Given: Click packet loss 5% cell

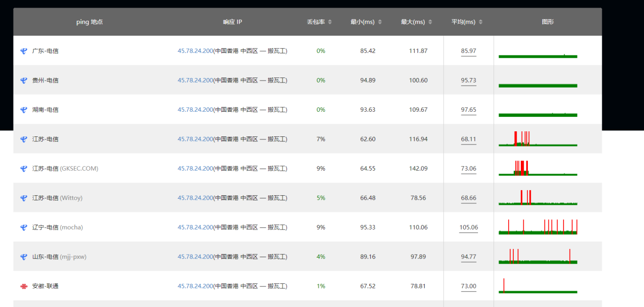Looking at the screenshot, I should [x=321, y=198].
